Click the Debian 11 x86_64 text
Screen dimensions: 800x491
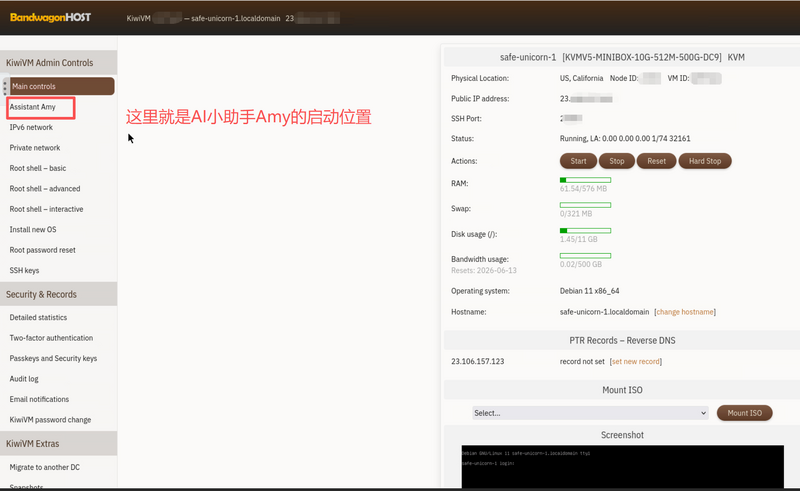pyautogui.click(x=589, y=291)
